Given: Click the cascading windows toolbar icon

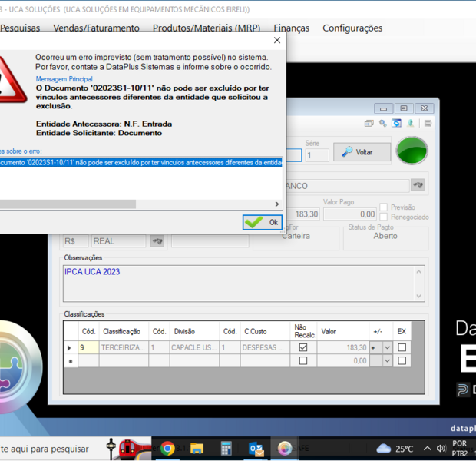Looking at the screenshot, I should pyautogui.click(x=369, y=124).
